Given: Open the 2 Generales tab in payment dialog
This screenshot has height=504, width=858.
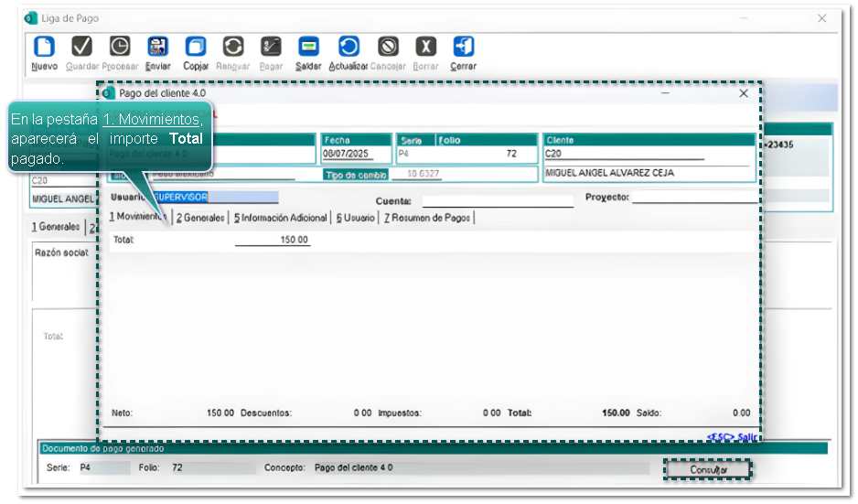Looking at the screenshot, I should [200, 218].
